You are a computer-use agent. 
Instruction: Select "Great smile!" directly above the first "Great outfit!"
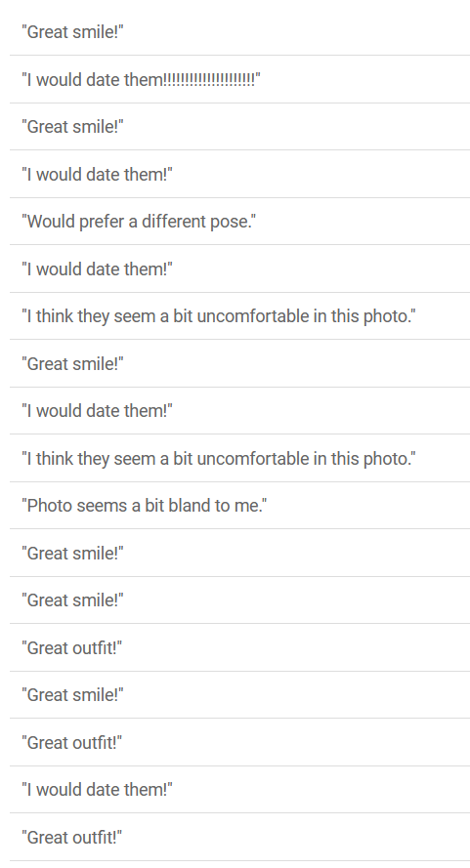click(x=239, y=600)
